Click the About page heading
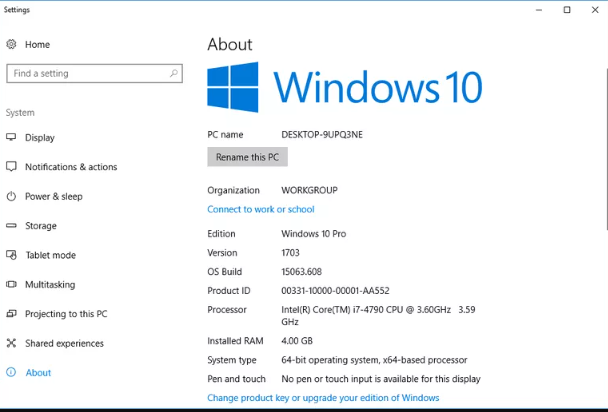Viewport: 608px width, 412px height. [x=230, y=45]
